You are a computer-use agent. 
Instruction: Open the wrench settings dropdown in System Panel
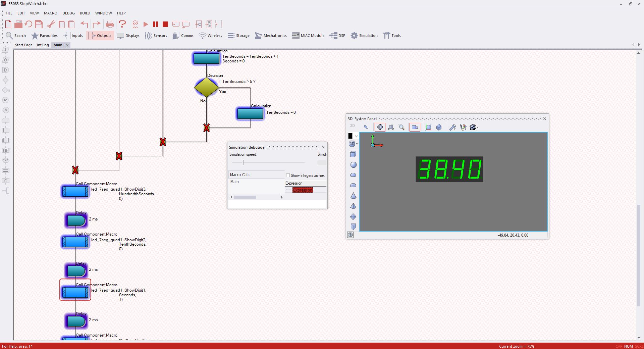pyautogui.click(x=452, y=127)
